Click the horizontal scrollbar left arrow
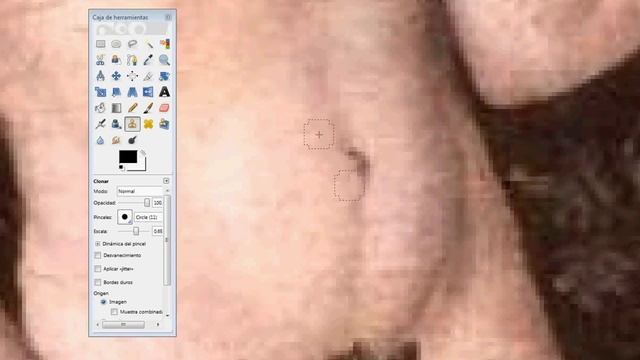The width and height of the screenshot is (640, 360). tap(98, 324)
